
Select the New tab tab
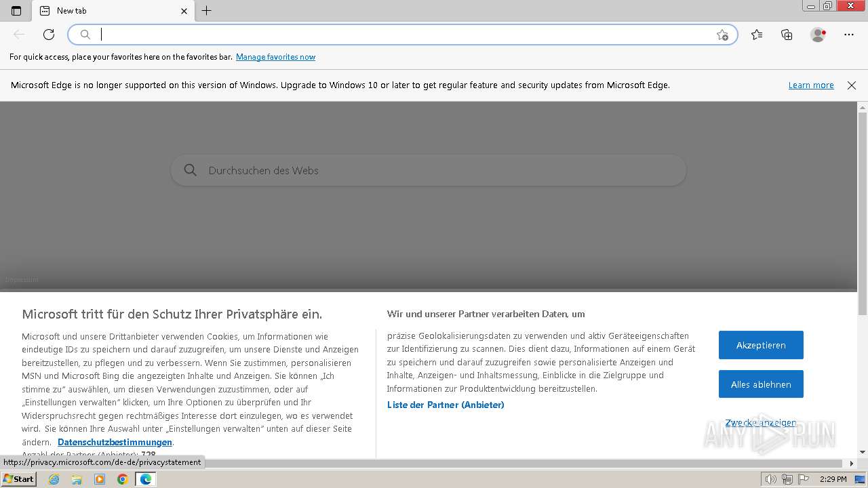113,11
